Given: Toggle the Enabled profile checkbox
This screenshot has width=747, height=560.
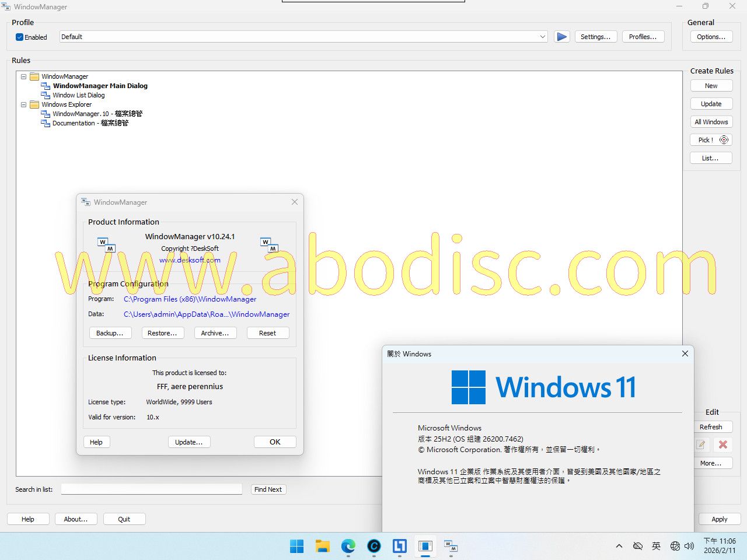Looking at the screenshot, I should pyautogui.click(x=20, y=37).
